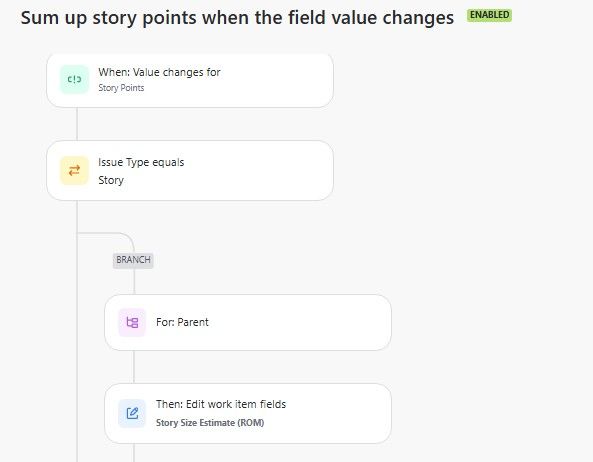This screenshot has width=593, height=462.
Task: Click the blue pencil edit action icon
Action: (132, 413)
